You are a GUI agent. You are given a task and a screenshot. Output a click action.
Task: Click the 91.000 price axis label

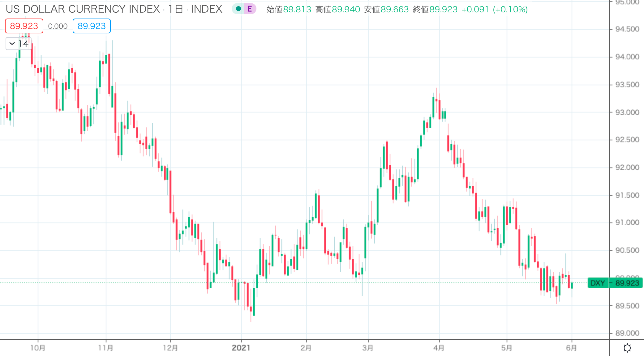tap(627, 222)
